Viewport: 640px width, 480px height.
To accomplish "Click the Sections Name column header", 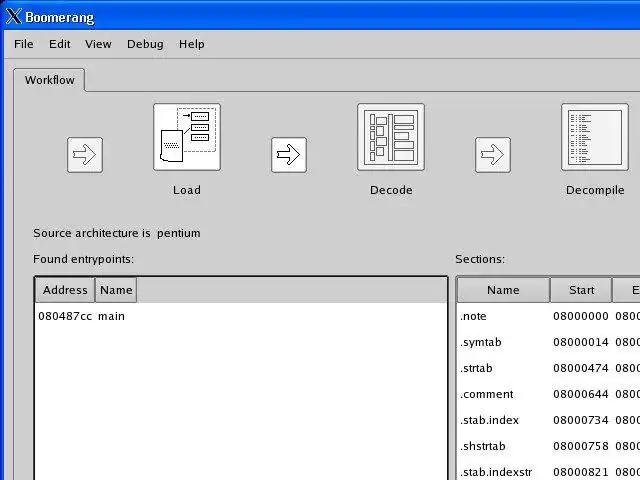I will coord(503,290).
